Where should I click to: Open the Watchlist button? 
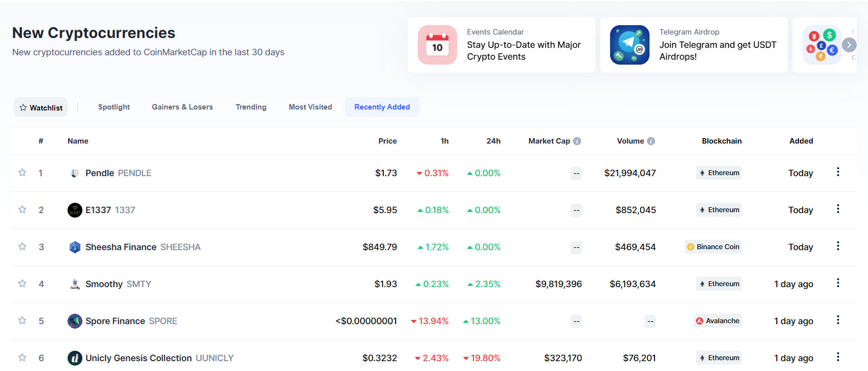[x=41, y=108]
